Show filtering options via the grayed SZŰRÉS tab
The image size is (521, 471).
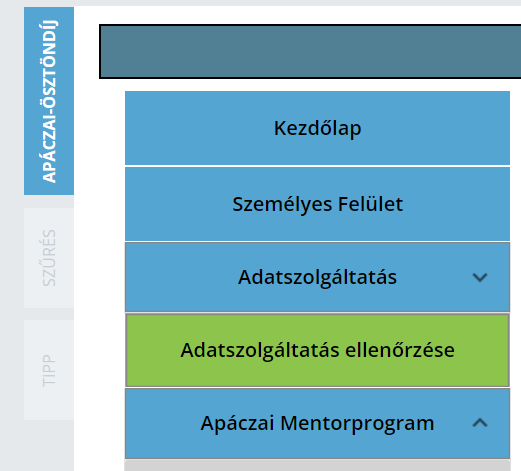(49, 258)
